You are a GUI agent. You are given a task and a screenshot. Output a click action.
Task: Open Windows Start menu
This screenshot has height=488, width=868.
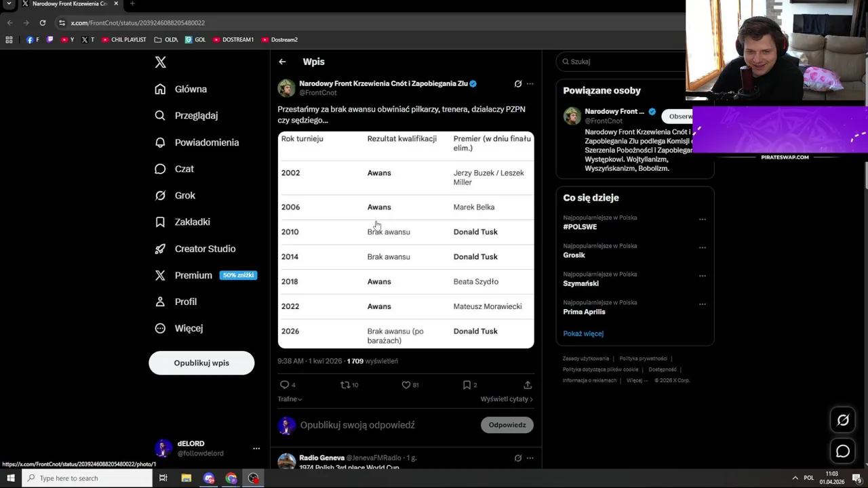(11, 479)
